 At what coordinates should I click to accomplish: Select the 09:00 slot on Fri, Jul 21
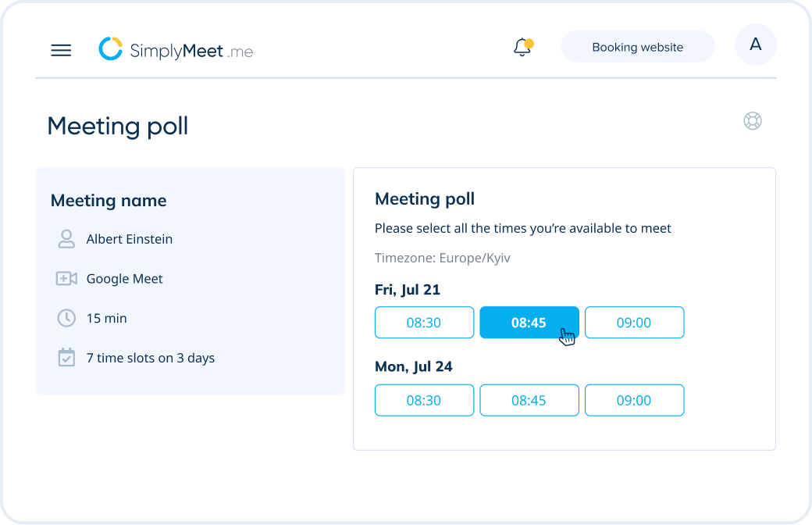(x=634, y=323)
